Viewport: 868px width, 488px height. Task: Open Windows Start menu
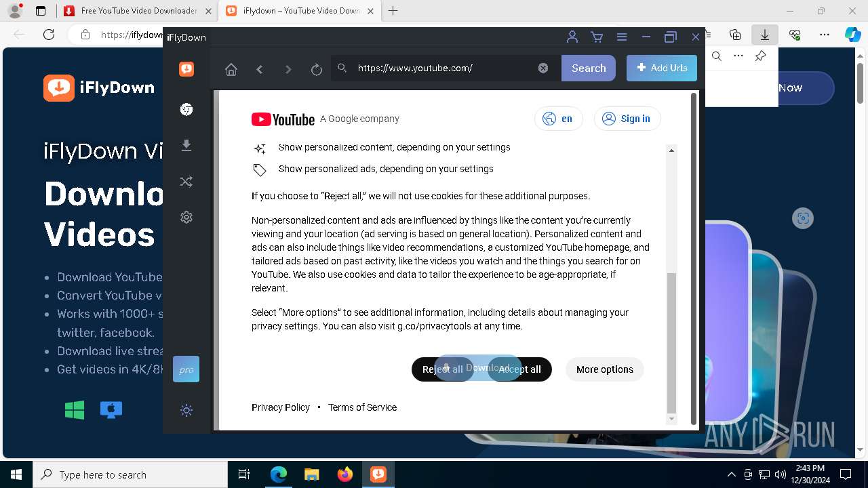[16, 474]
